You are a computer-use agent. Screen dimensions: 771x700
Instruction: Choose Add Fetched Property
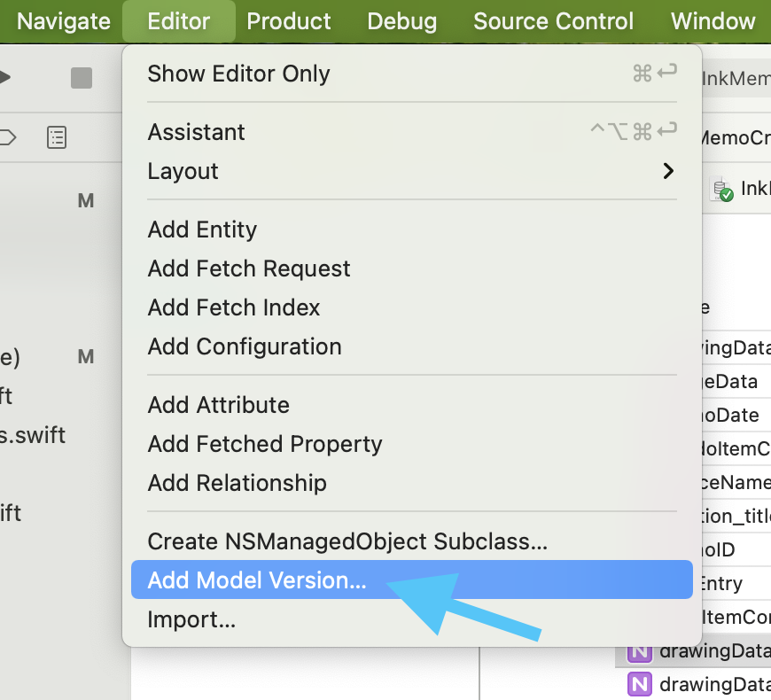[412, 444]
